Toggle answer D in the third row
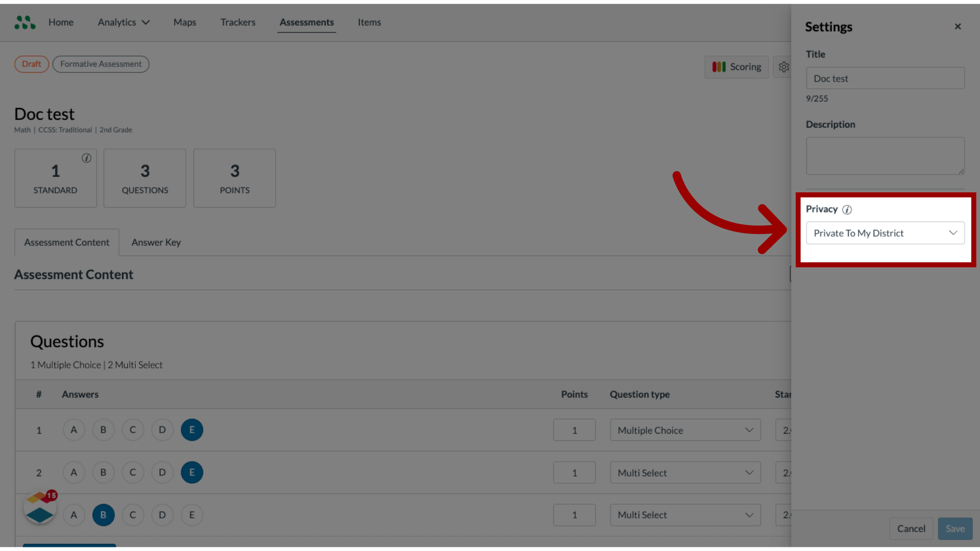980x551 pixels. coord(162,515)
